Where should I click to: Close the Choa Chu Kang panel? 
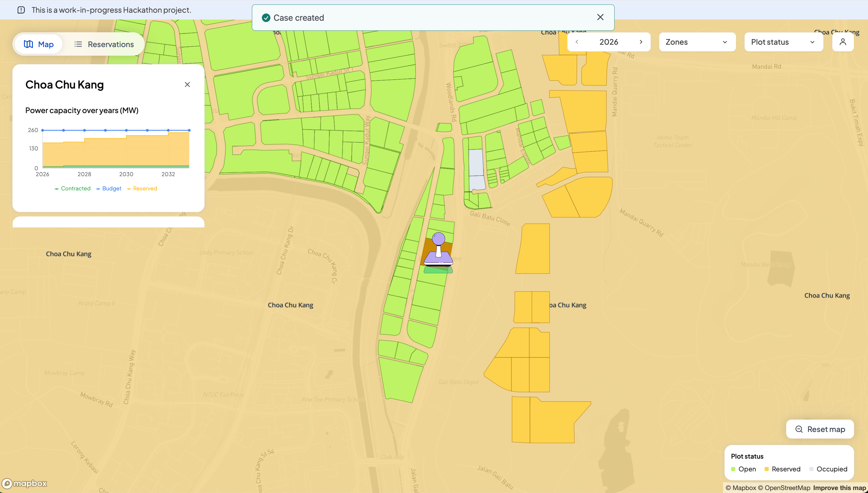click(x=187, y=85)
